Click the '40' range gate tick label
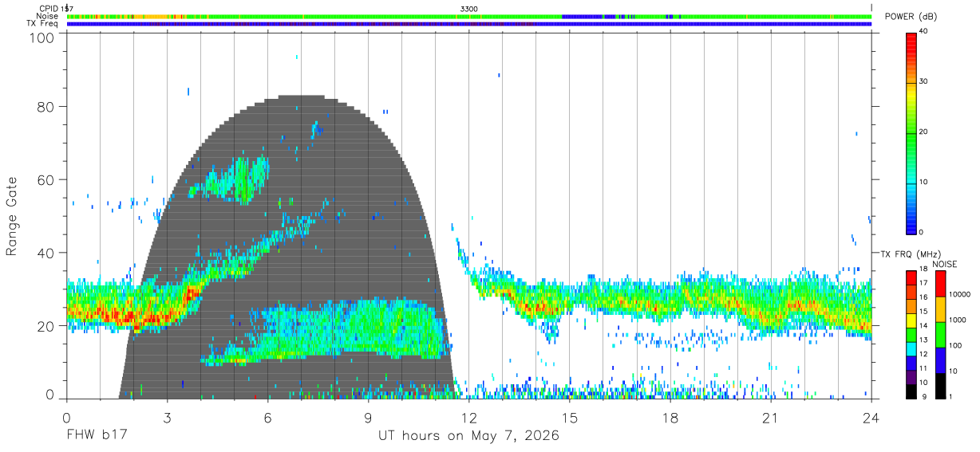This screenshot has width=980, height=452. click(x=45, y=253)
